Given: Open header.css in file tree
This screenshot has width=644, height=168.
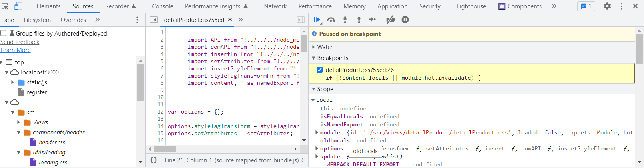Looking at the screenshot, I should 52,142.
